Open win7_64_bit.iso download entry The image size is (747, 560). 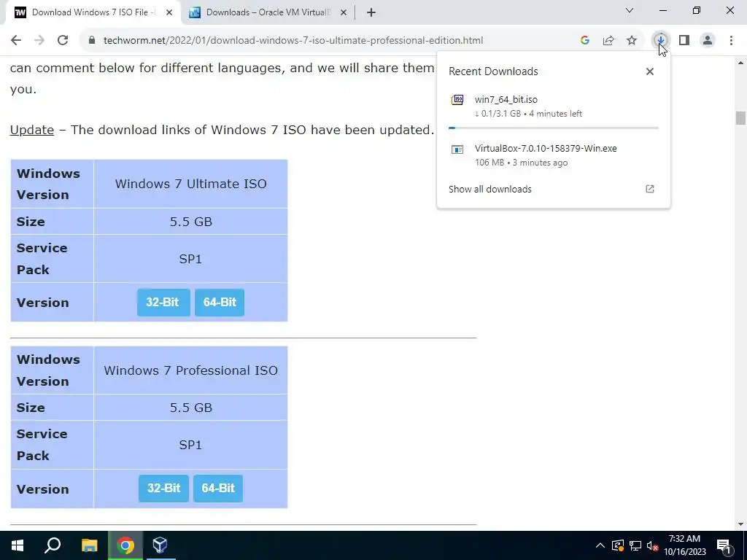click(x=553, y=106)
